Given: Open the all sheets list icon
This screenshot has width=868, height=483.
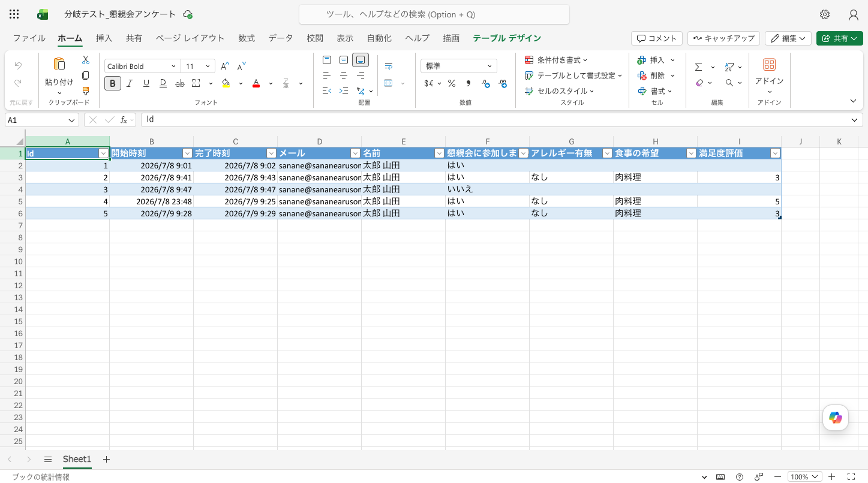Looking at the screenshot, I should tap(48, 460).
